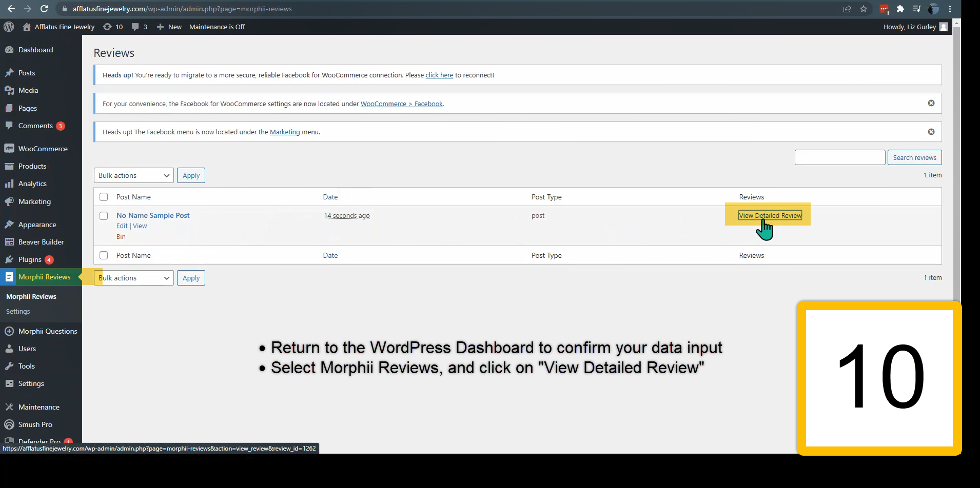Click View Detailed Review link

[770, 215]
